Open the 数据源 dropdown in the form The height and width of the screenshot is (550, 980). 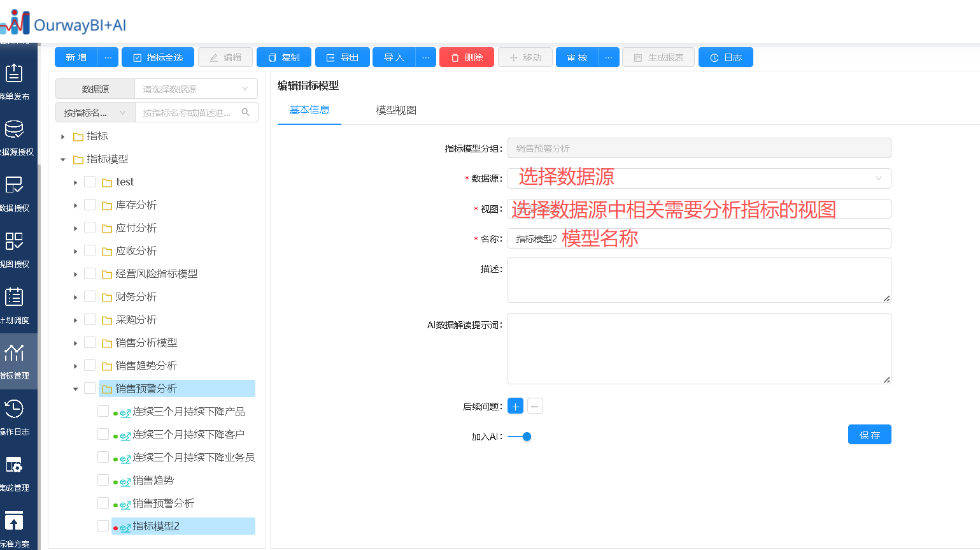pyautogui.click(x=699, y=178)
